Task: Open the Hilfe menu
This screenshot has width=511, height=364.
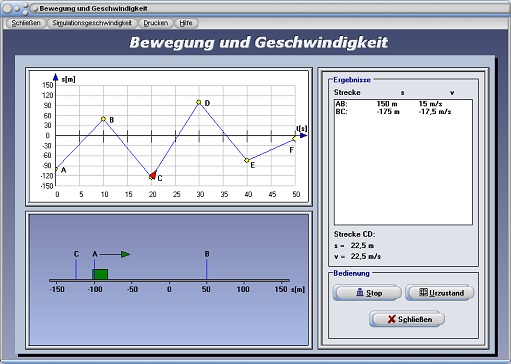Action: 186,23
